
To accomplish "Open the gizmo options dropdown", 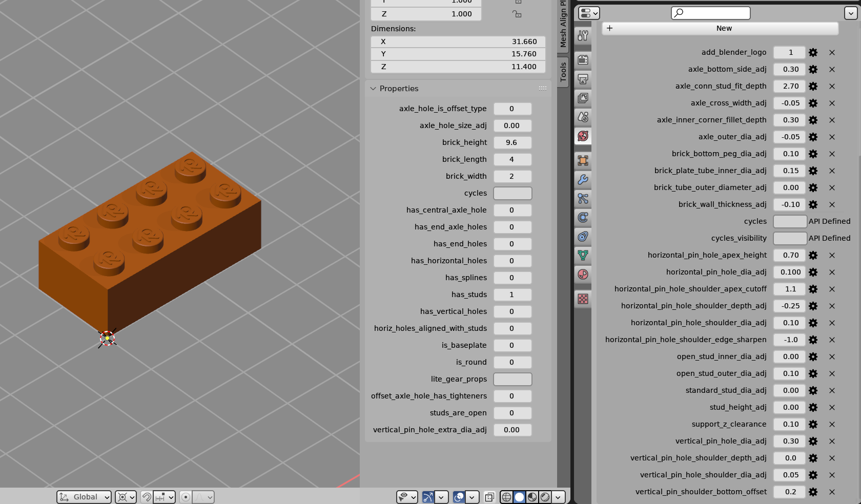I will pos(441,497).
